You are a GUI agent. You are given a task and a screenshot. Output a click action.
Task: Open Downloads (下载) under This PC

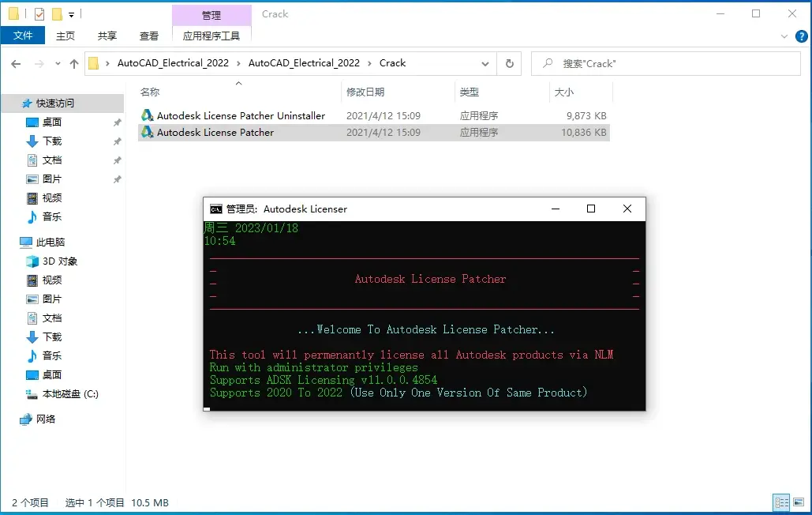click(x=52, y=336)
